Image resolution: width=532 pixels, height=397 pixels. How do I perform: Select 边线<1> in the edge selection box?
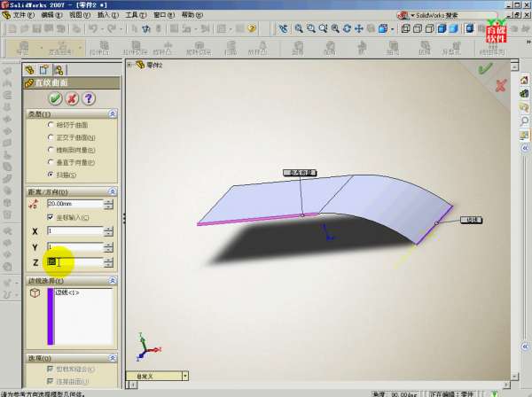[x=68, y=292]
